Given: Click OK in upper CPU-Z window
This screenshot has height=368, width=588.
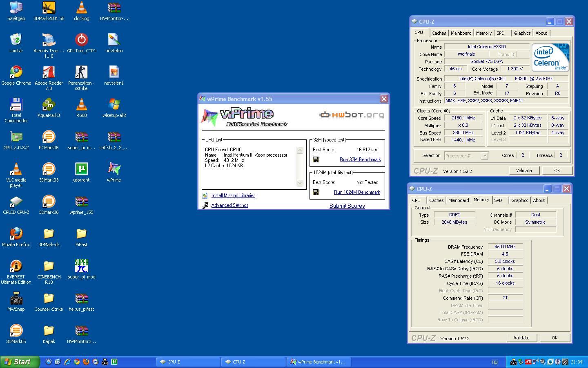Looking at the screenshot, I should tap(557, 171).
